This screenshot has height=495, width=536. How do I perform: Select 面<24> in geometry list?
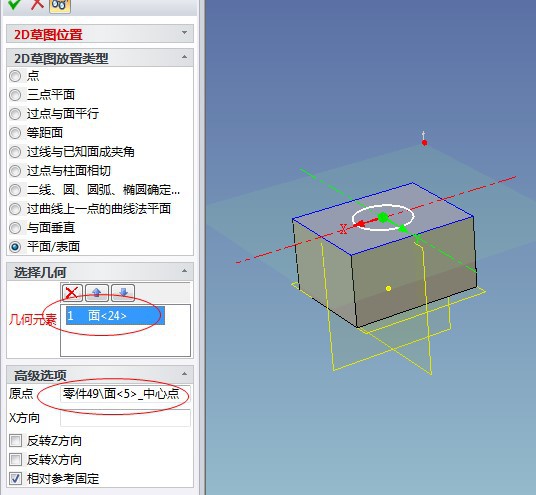pyautogui.click(x=115, y=316)
